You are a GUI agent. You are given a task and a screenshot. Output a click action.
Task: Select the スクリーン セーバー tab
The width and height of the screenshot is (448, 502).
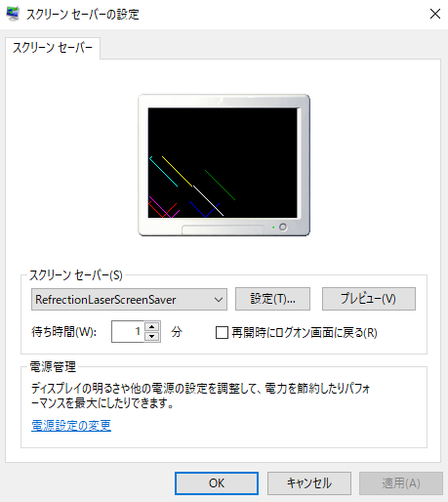point(53,48)
